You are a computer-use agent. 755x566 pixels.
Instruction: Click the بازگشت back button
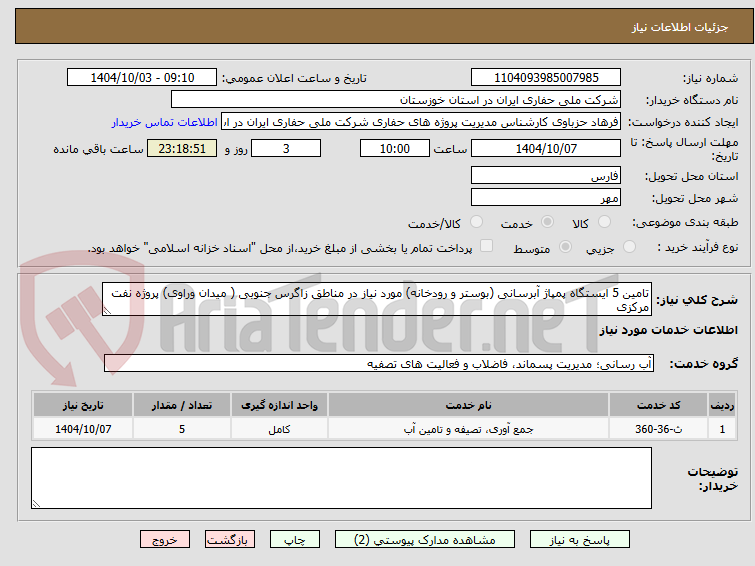pyautogui.click(x=230, y=540)
